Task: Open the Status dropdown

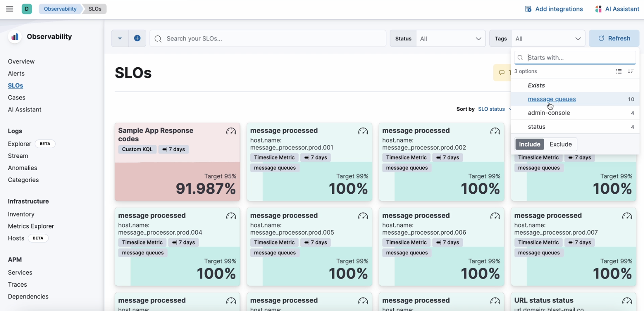Action: (450, 39)
